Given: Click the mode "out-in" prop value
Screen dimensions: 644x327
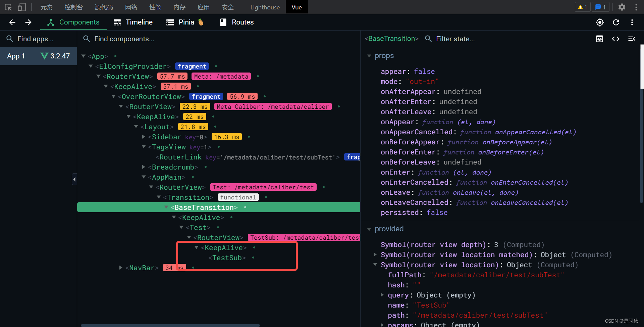Looking at the screenshot, I should [x=422, y=82].
